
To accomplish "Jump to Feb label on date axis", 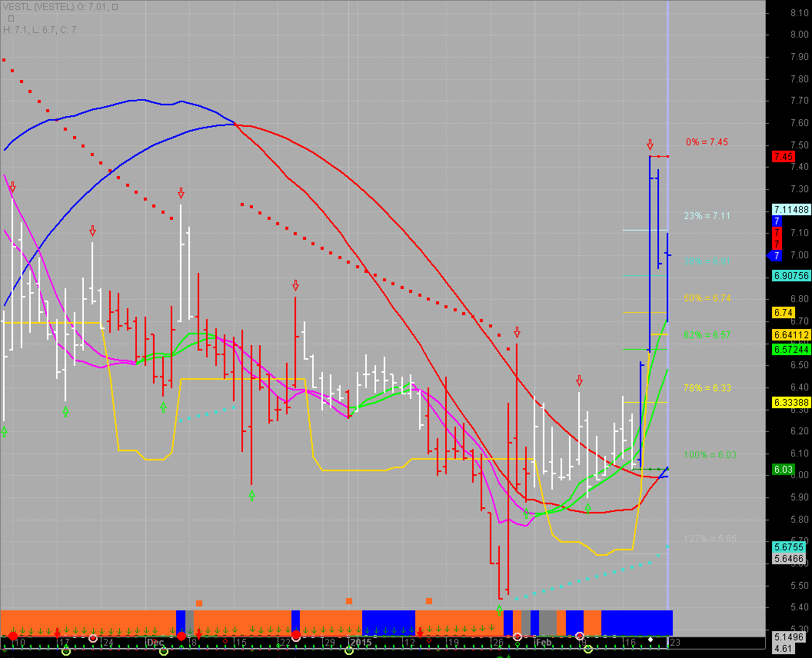I will pyautogui.click(x=544, y=642).
